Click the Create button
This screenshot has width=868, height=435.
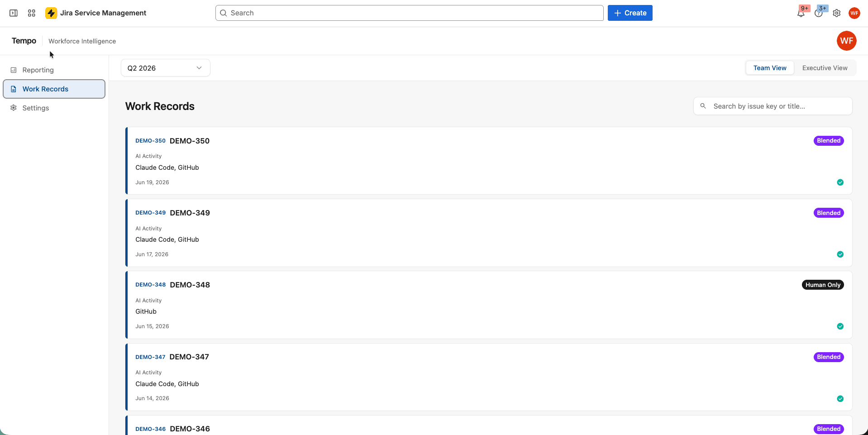630,13
